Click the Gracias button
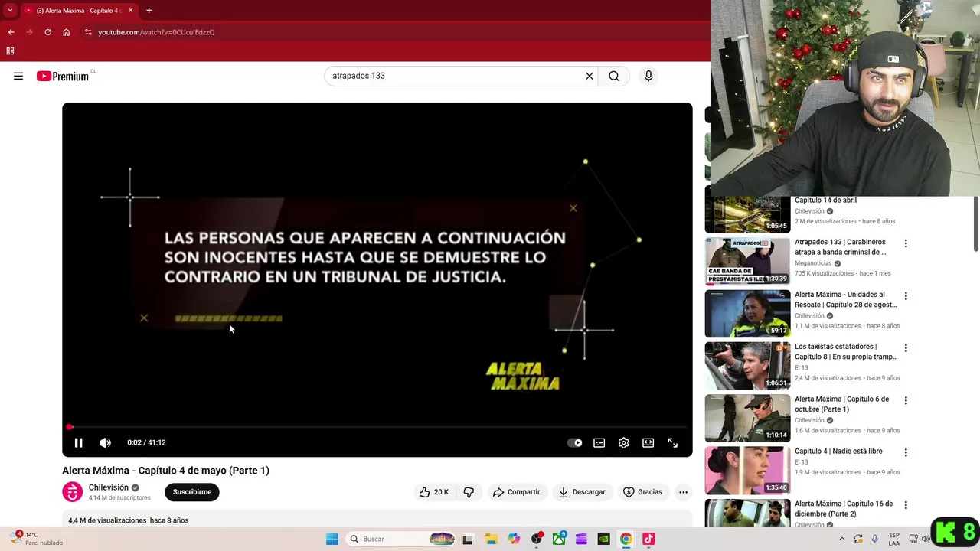The image size is (980, 551). coord(643,492)
